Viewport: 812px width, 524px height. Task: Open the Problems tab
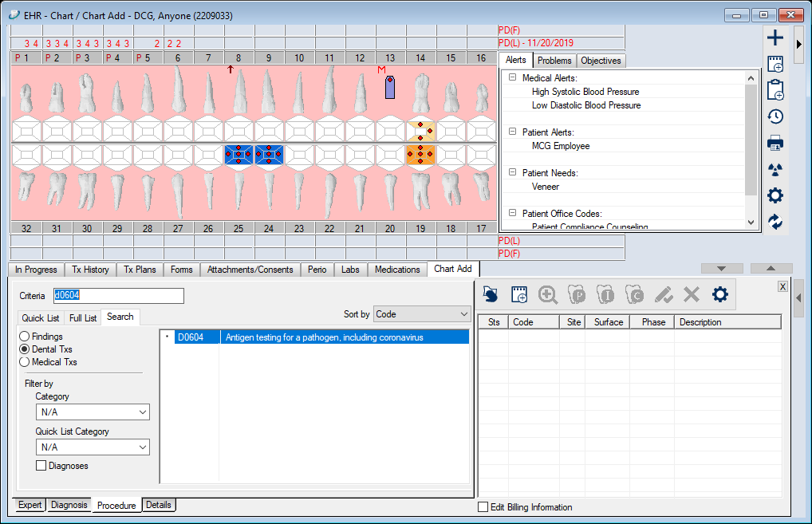click(x=554, y=61)
